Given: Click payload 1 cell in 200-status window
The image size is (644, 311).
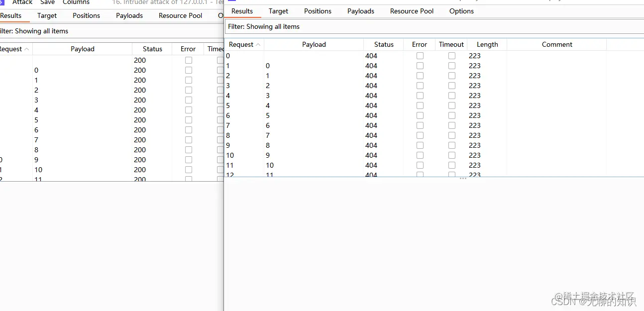Looking at the screenshot, I should tap(36, 80).
